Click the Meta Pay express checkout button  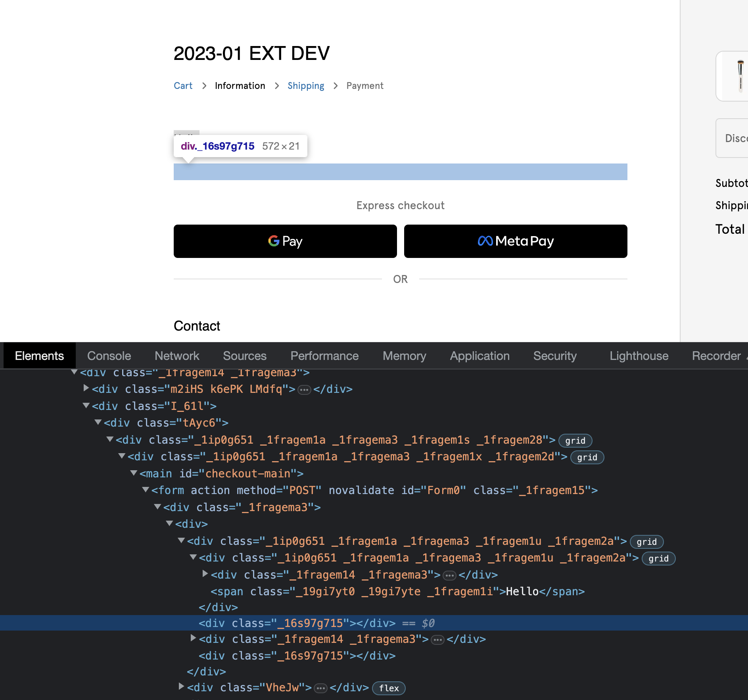click(x=515, y=241)
